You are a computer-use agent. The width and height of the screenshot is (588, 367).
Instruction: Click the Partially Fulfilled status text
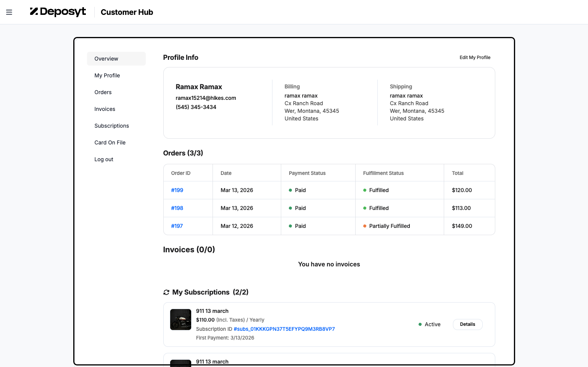click(390, 226)
